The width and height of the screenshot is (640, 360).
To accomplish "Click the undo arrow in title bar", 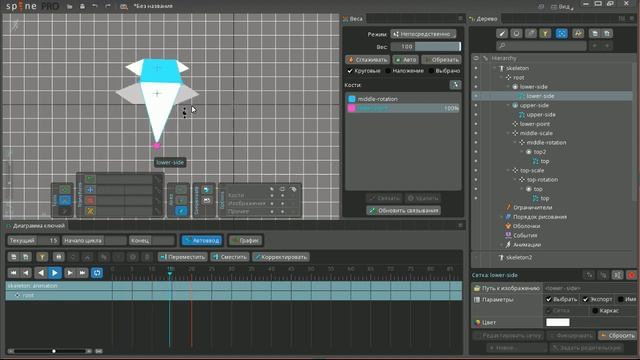I will (x=95, y=6).
